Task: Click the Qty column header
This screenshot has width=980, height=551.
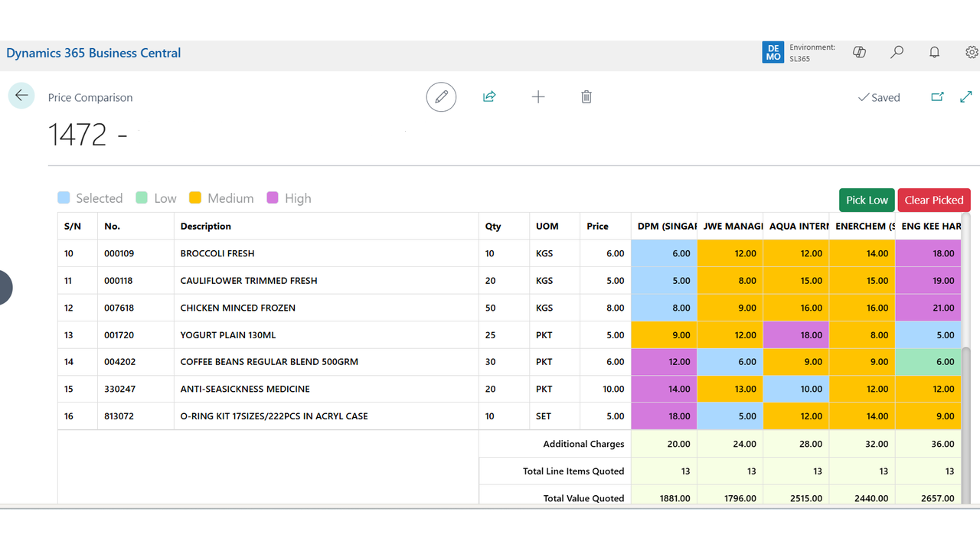Action: (x=504, y=226)
